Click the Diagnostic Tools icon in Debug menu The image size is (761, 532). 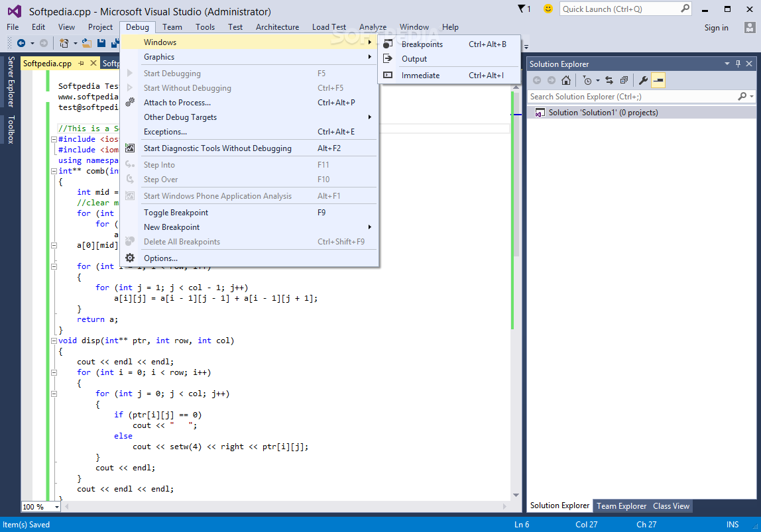(x=130, y=148)
